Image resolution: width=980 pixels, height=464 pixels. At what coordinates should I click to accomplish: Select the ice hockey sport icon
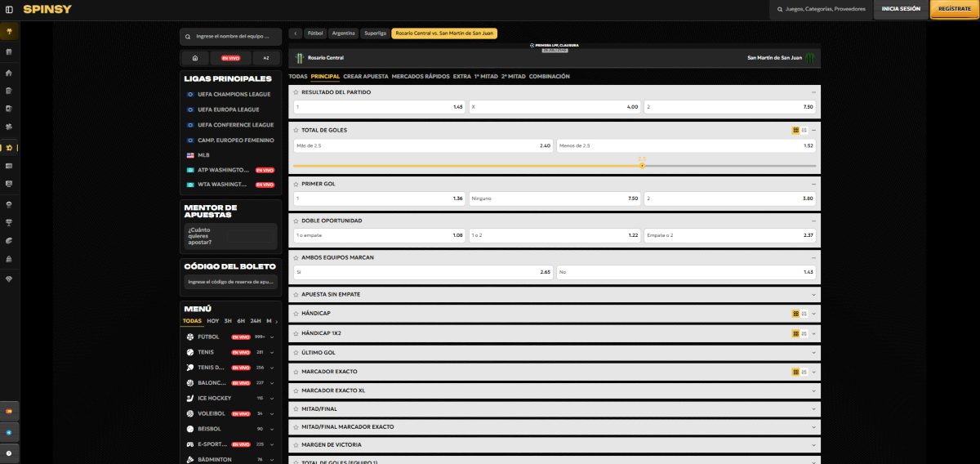click(x=190, y=398)
